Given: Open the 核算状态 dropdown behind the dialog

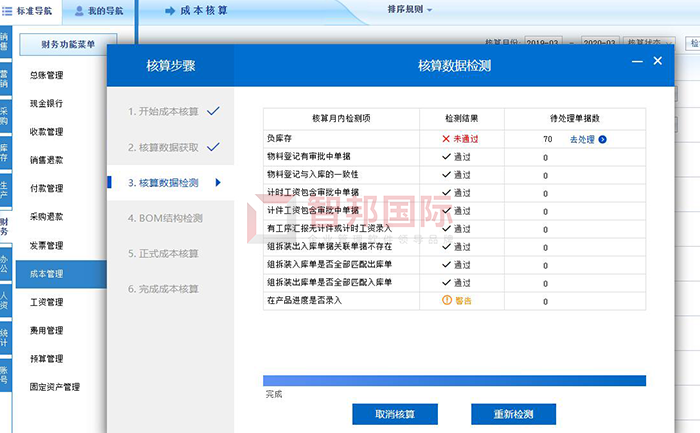Looking at the screenshot, I should [648, 41].
